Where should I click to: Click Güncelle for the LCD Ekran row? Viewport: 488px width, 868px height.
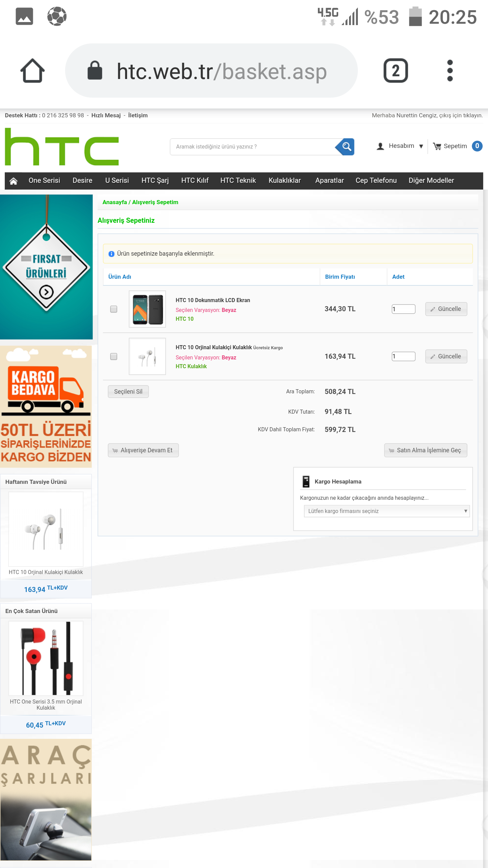[446, 309]
